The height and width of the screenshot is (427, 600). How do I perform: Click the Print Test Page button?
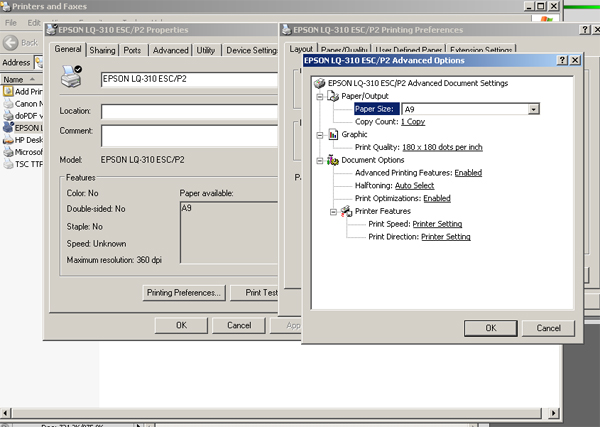pyautogui.click(x=254, y=293)
